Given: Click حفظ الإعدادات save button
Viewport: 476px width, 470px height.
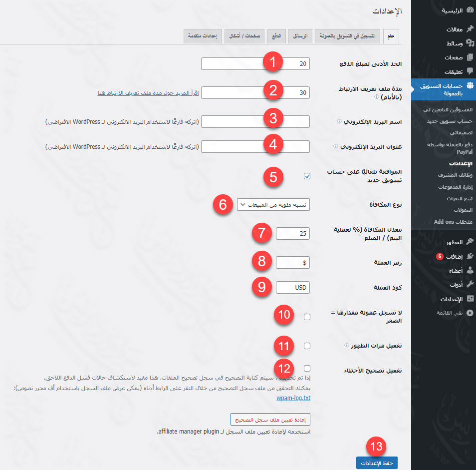Looking at the screenshot, I should (377, 463).
